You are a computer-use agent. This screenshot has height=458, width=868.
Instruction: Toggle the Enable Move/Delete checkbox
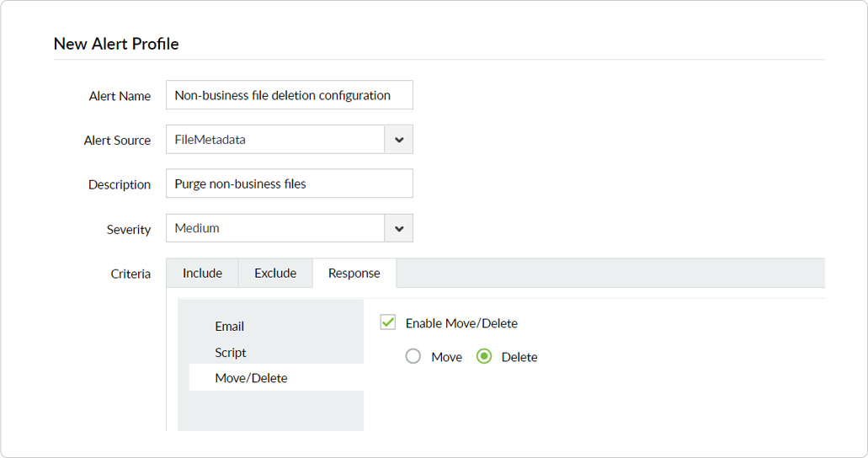pos(388,322)
